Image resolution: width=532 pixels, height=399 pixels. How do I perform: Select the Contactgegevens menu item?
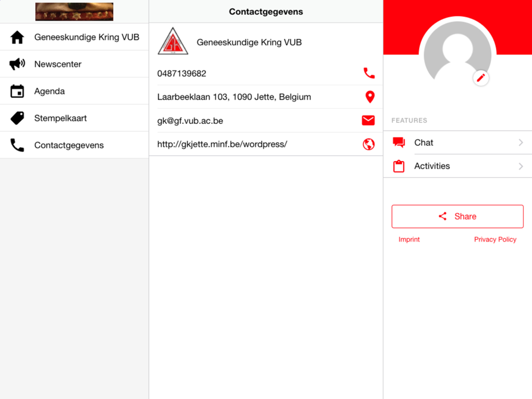(x=74, y=145)
